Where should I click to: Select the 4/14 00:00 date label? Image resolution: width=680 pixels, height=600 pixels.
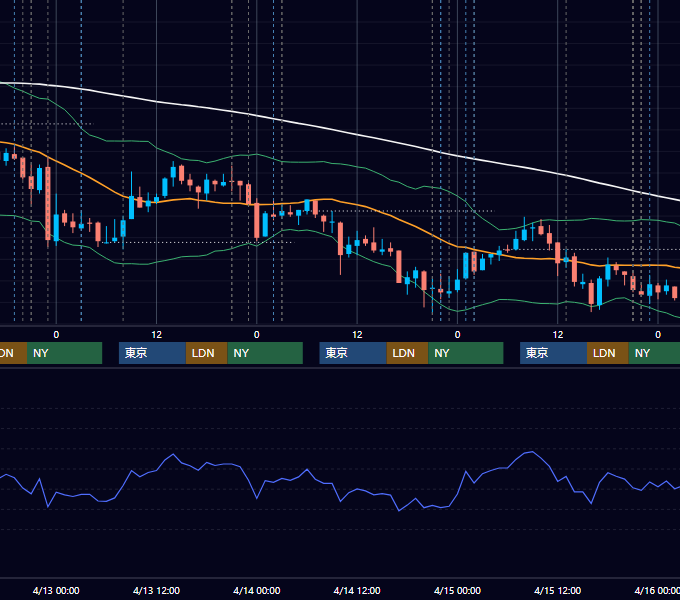[257, 590]
